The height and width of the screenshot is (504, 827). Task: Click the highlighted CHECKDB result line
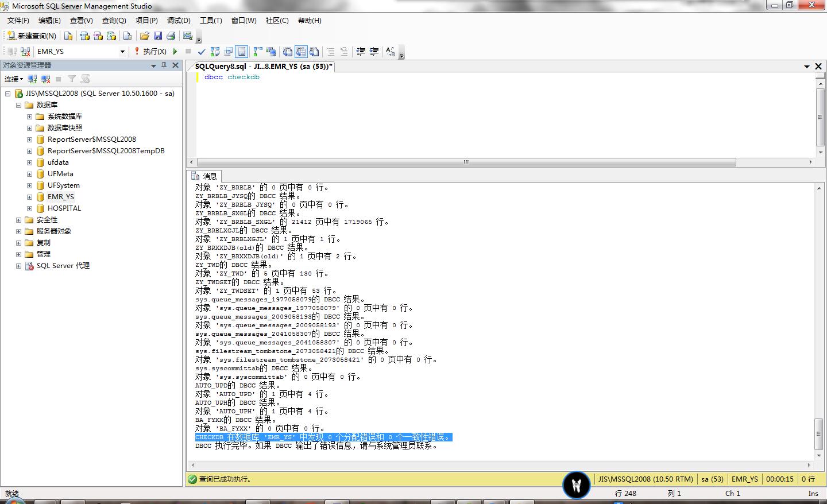pyautogui.click(x=323, y=437)
